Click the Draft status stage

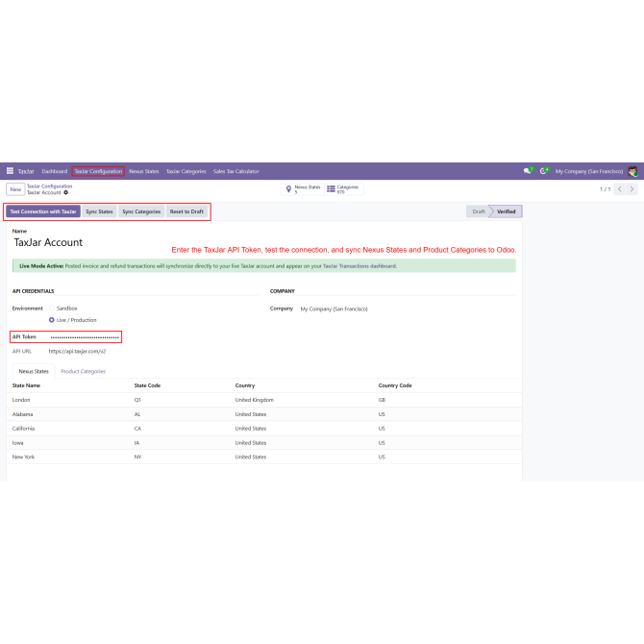[478, 211]
